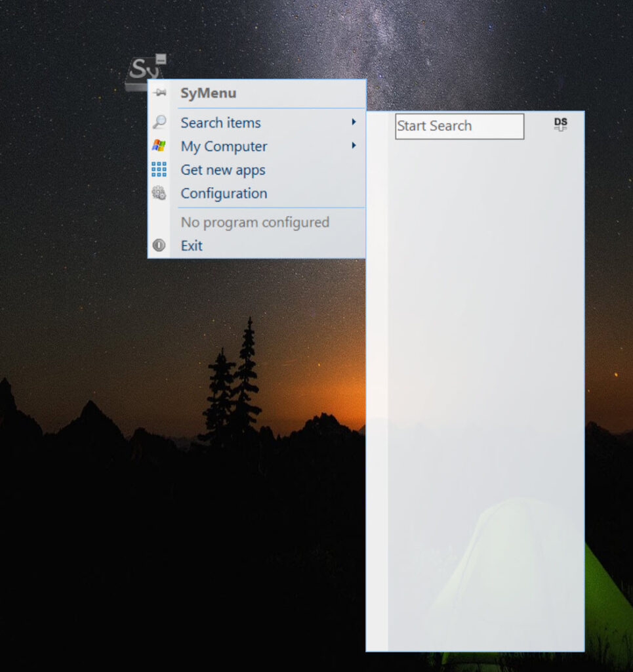Open Configuration from the SyMenu menu
Viewport: 633px width, 672px height.
click(x=256, y=194)
